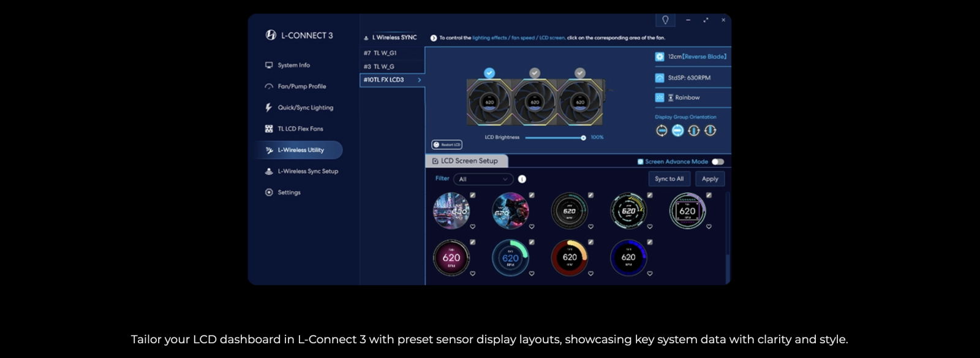Click the speed gauge icon beside StdSP: 630RPM
980x358 pixels.
pyautogui.click(x=660, y=78)
